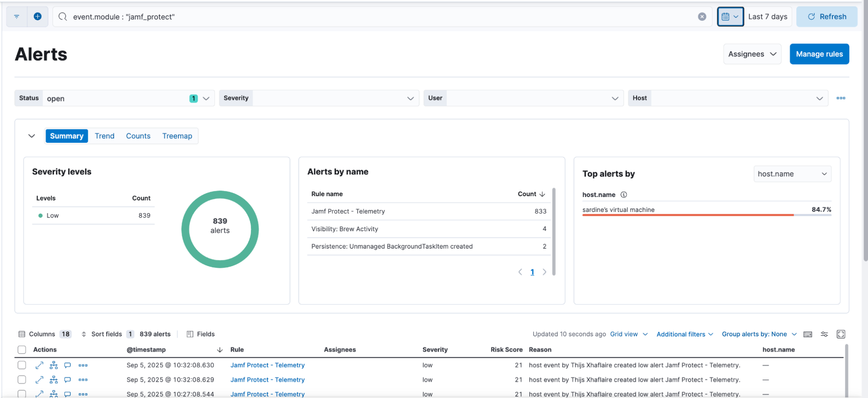The width and height of the screenshot is (868, 398).
Task: Open more options next to Host filter
Action: coord(841,98)
